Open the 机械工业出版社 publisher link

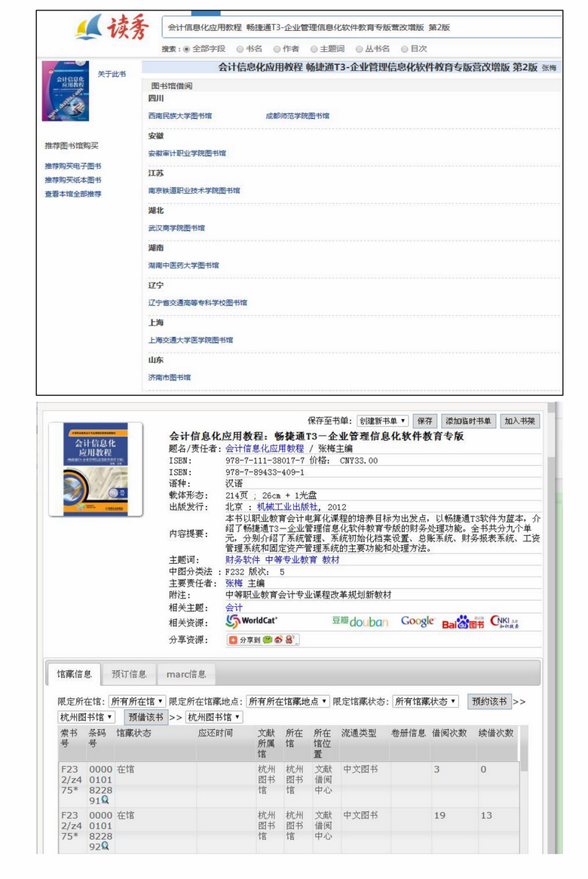[x=287, y=507]
